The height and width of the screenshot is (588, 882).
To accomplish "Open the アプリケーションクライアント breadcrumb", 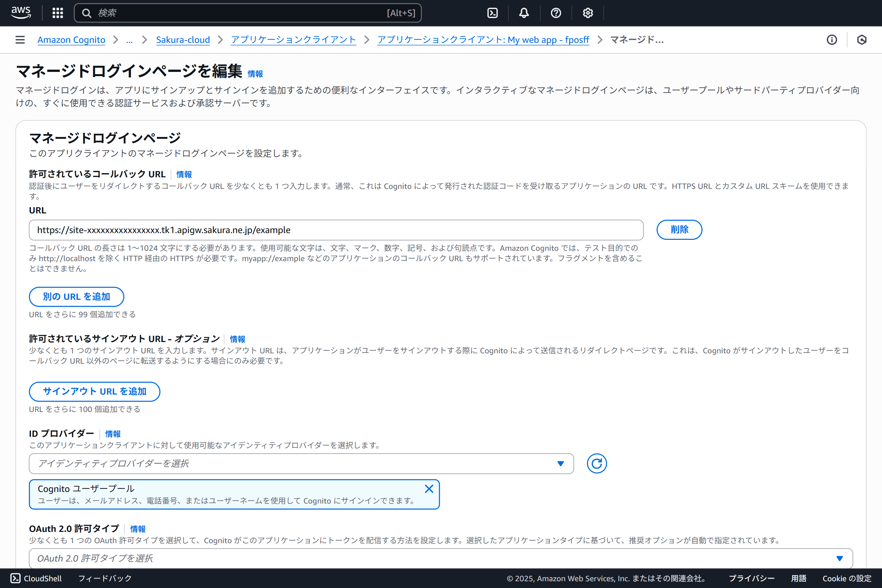I will pyautogui.click(x=293, y=40).
